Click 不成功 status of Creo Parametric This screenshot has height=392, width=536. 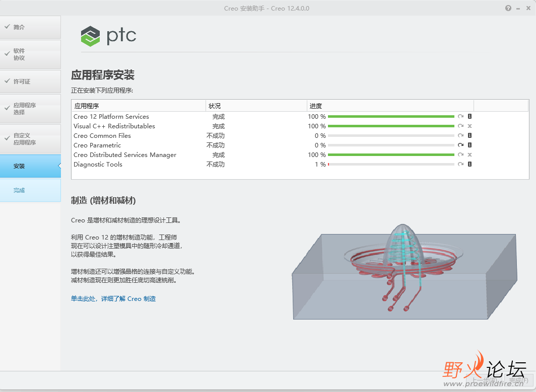[x=216, y=145]
